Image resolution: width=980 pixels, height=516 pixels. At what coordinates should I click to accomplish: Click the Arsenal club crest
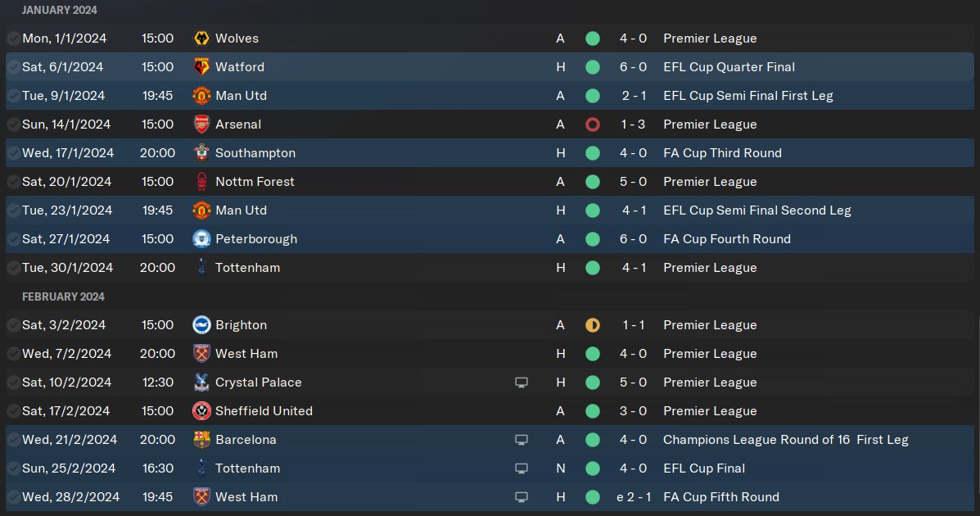[201, 124]
